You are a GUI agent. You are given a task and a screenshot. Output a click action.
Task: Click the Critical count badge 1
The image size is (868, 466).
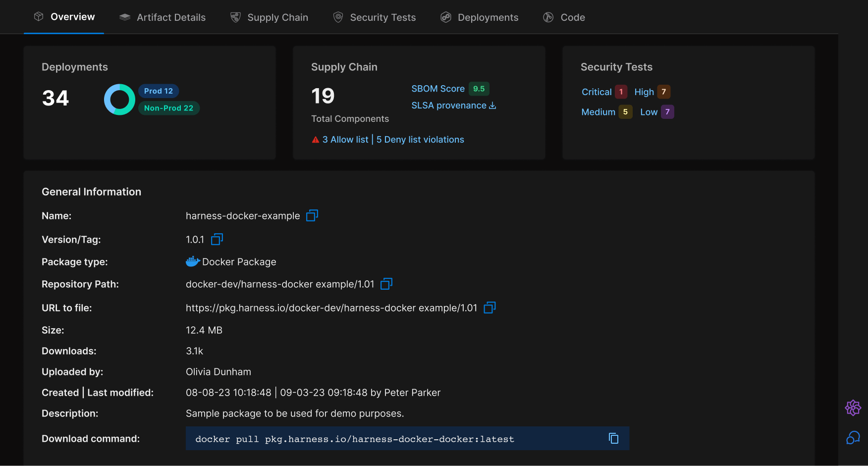click(x=621, y=92)
